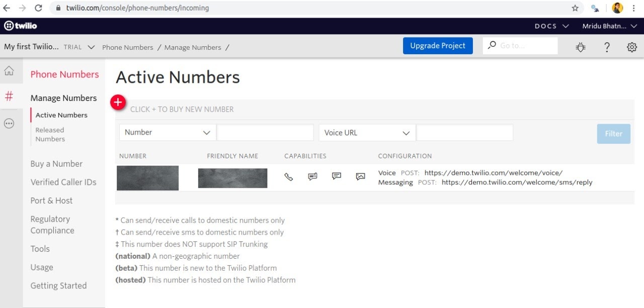The width and height of the screenshot is (644, 308).
Task: Open the Mridu Bhatn... account dropdown
Action: 611,26
